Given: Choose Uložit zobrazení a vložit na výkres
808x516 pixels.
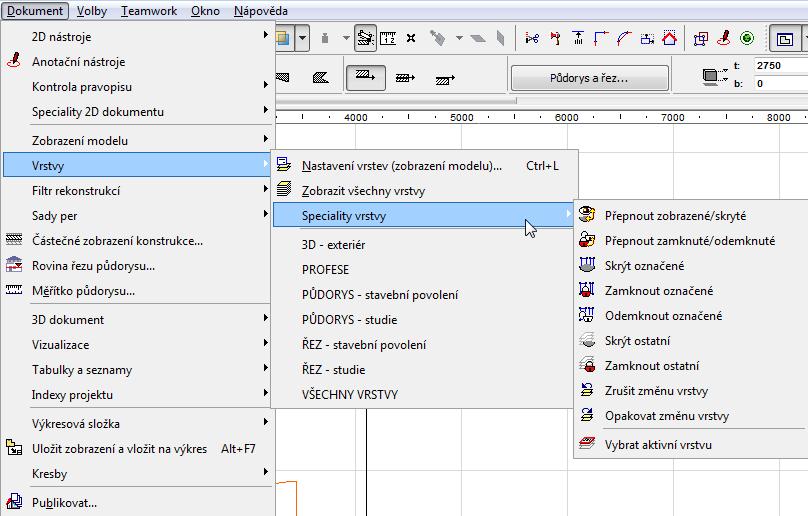Looking at the screenshot, I should [x=137, y=448].
